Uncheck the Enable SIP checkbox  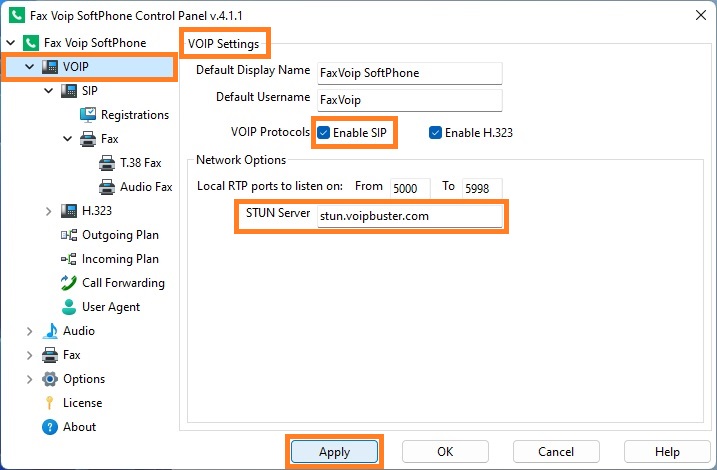click(323, 133)
